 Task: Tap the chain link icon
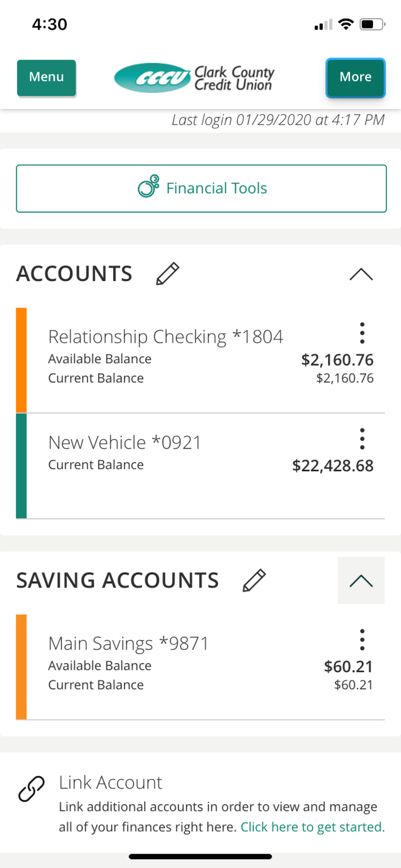(x=31, y=789)
